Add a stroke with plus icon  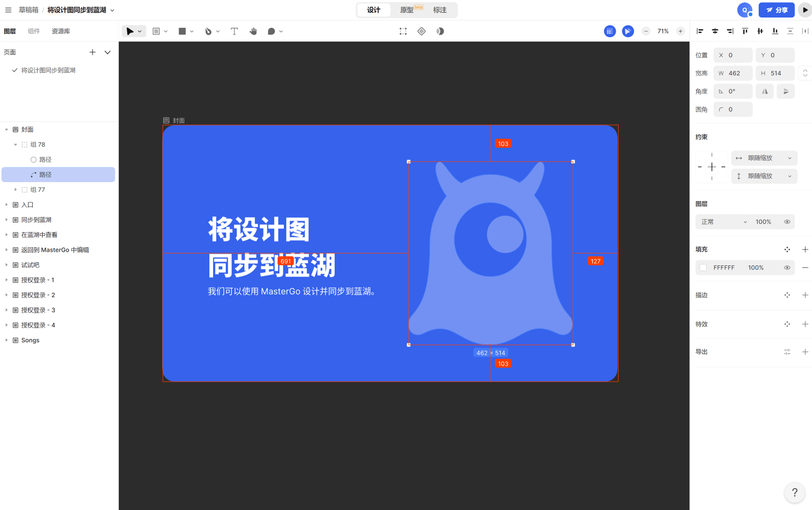click(x=805, y=295)
